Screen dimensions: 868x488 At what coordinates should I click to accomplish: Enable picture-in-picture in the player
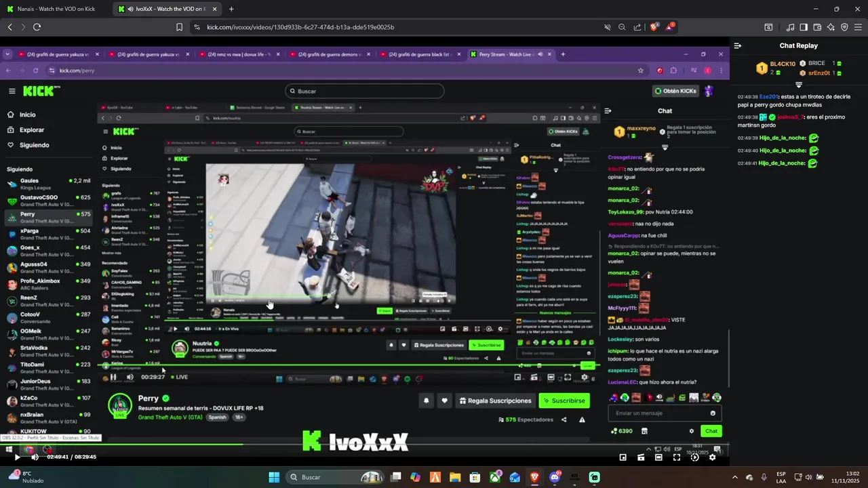[623, 457]
